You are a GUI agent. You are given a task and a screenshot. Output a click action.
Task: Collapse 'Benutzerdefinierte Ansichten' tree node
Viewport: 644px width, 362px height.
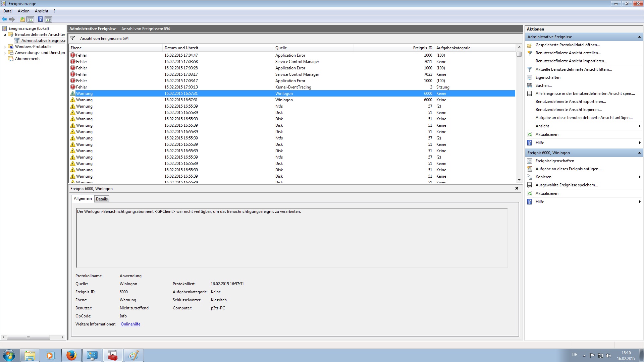5,35
